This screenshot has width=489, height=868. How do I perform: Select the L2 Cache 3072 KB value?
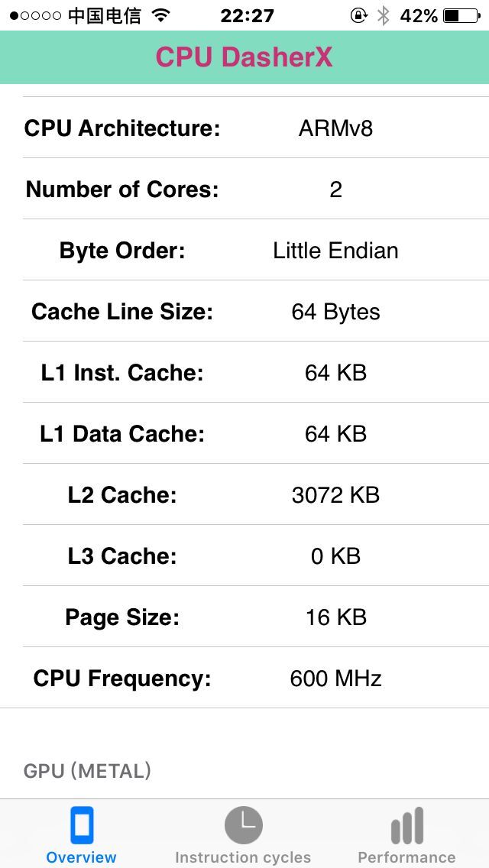coord(335,495)
